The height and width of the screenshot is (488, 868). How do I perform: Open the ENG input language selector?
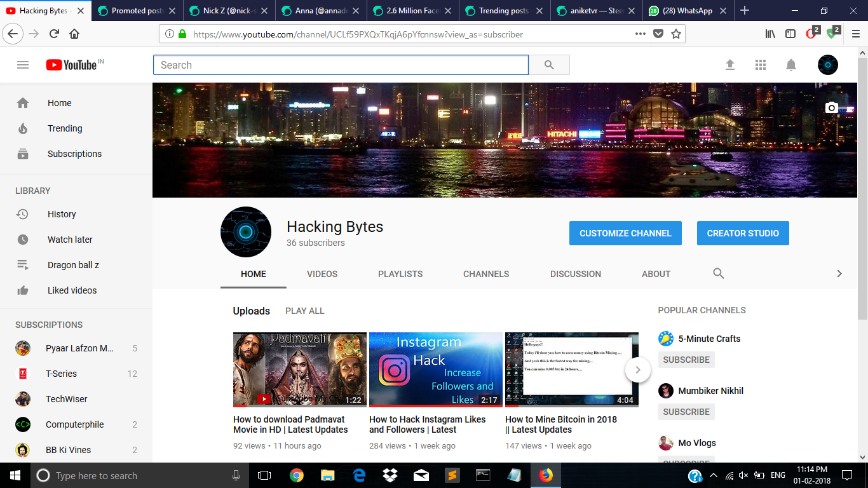(x=778, y=475)
